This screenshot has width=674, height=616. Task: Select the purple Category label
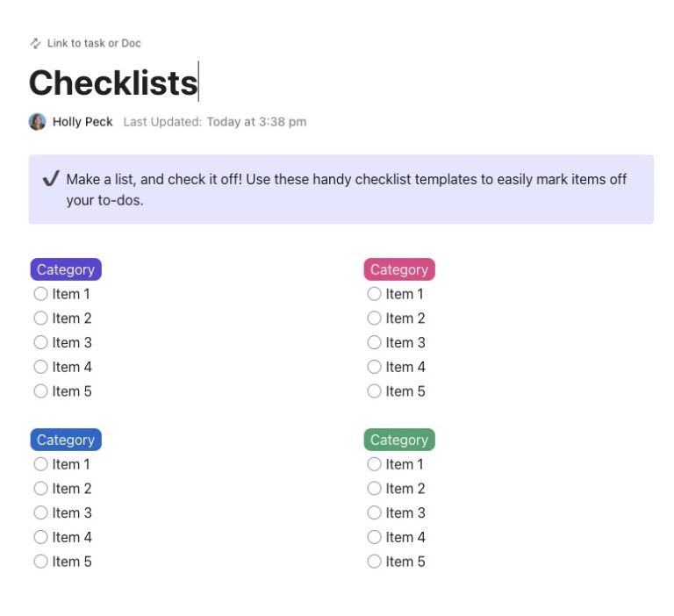[x=66, y=269]
